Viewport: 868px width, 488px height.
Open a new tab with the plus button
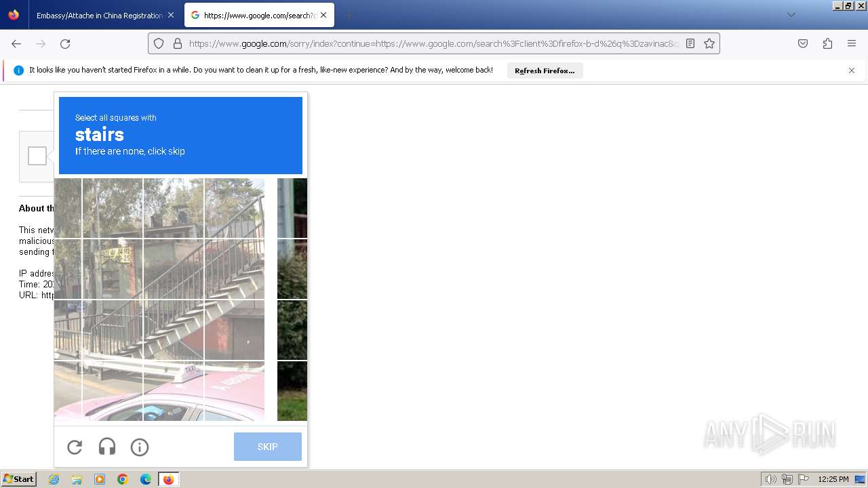[349, 15]
